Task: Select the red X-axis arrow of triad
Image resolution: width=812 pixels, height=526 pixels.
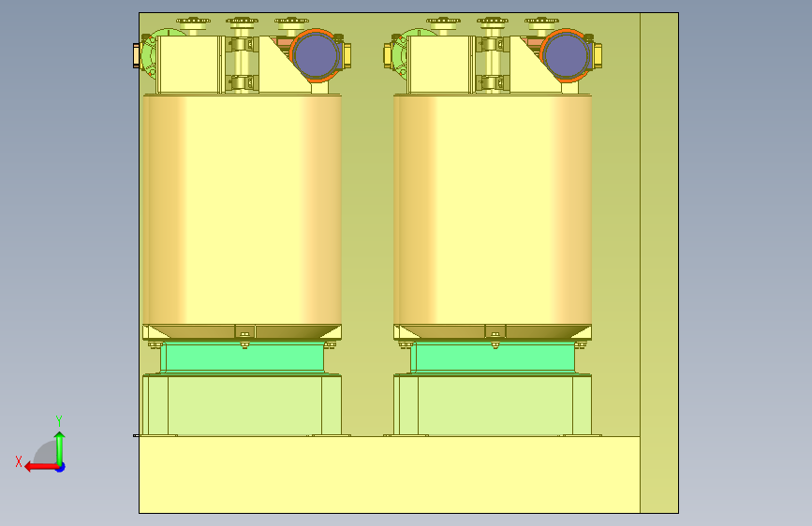Action: 40,467
